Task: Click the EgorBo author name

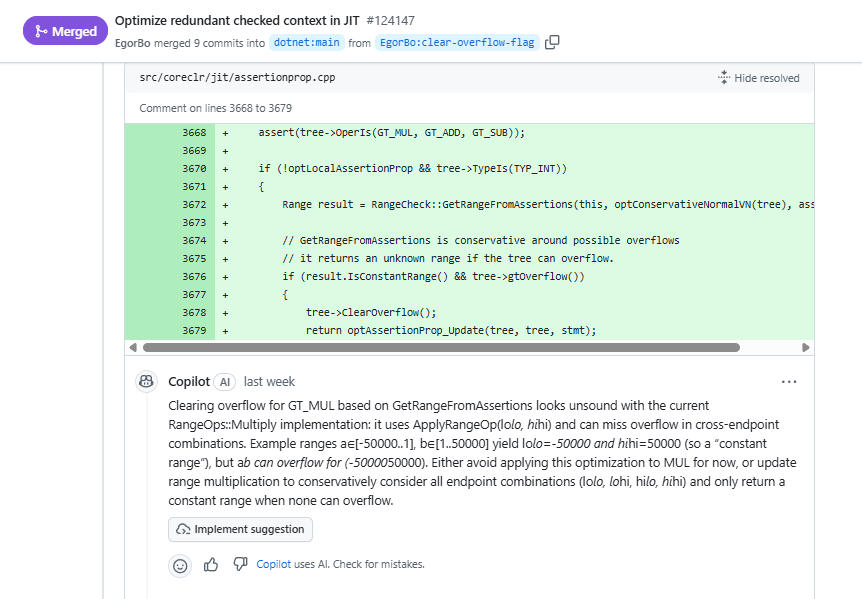Action: 132,43
